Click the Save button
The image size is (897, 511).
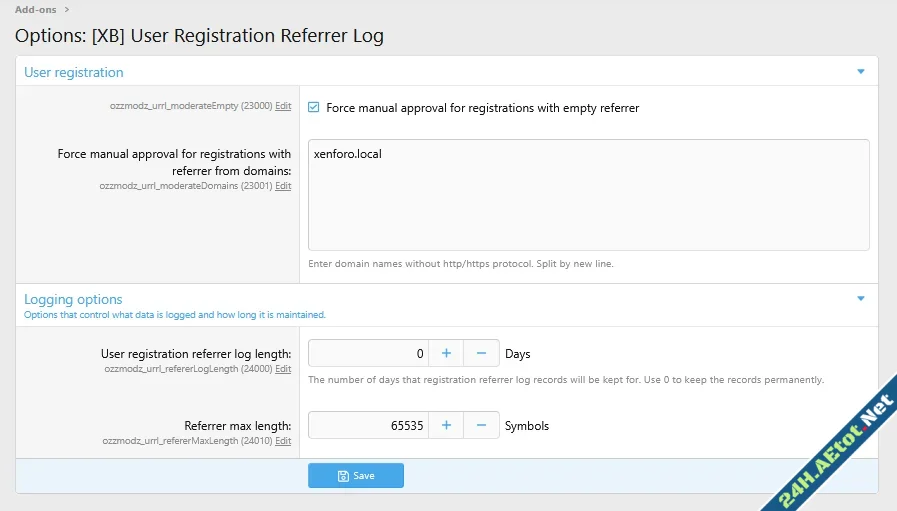point(355,476)
